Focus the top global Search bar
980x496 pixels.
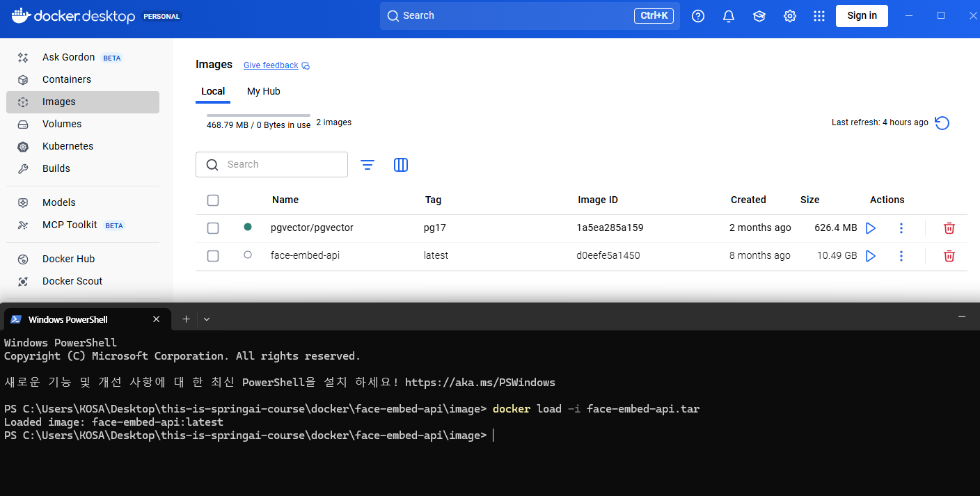tap(530, 16)
